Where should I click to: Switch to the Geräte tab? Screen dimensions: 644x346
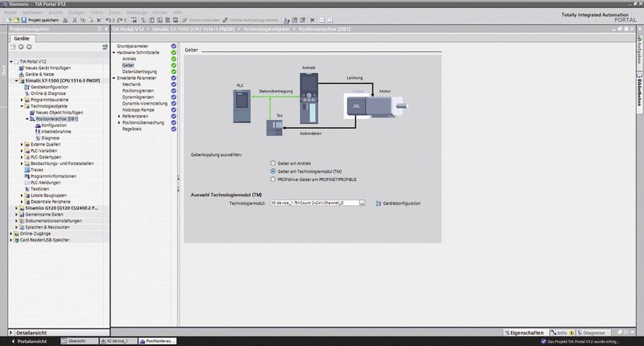pyautogui.click(x=22, y=38)
